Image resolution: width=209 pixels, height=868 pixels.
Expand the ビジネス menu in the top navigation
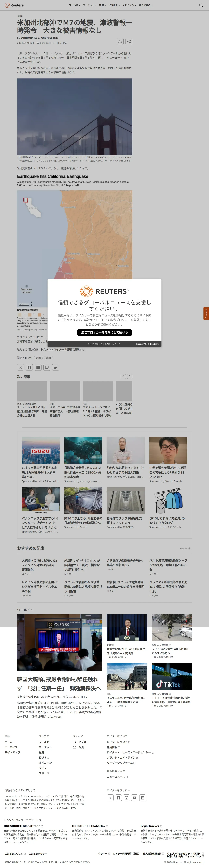[114, 5]
